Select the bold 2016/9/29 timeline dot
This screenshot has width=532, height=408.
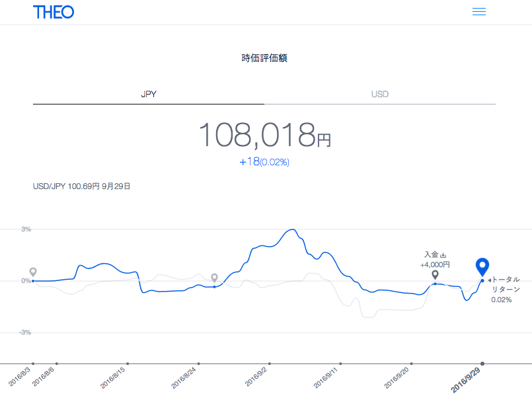click(482, 364)
